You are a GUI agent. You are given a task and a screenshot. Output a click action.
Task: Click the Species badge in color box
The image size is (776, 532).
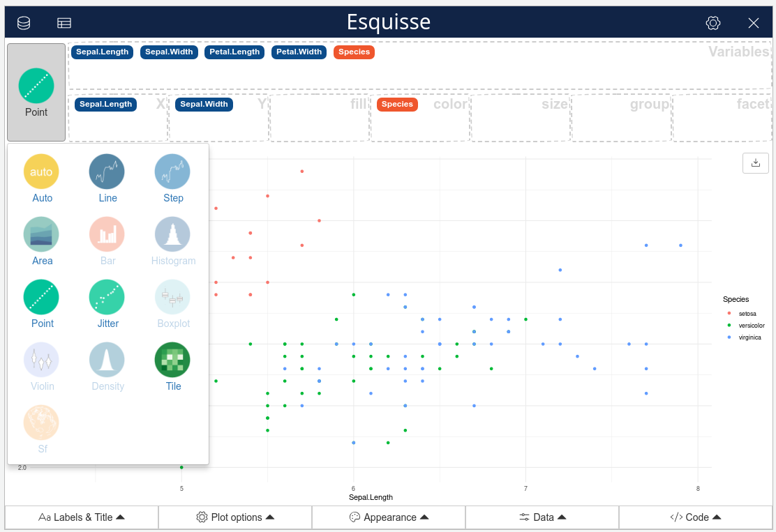tap(397, 104)
